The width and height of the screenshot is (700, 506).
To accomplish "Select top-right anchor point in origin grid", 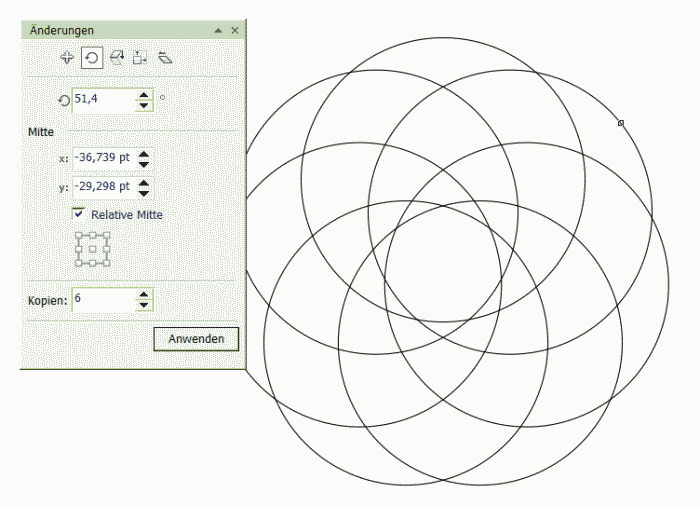I will (x=106, y=235).
